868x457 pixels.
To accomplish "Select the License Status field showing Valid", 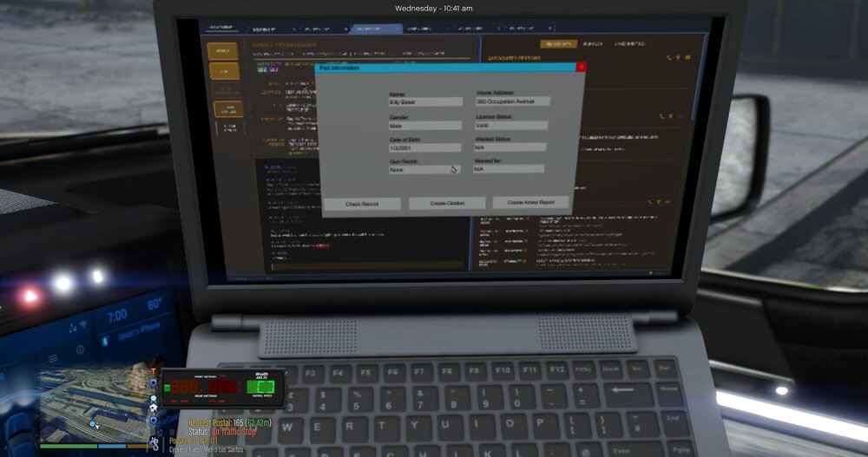I will (x=511, y=126).
